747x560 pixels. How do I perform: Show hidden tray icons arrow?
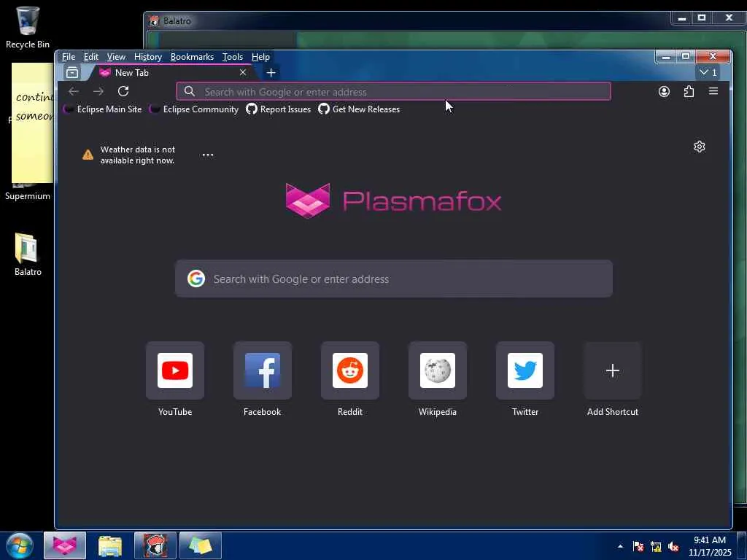pos(620,546)
